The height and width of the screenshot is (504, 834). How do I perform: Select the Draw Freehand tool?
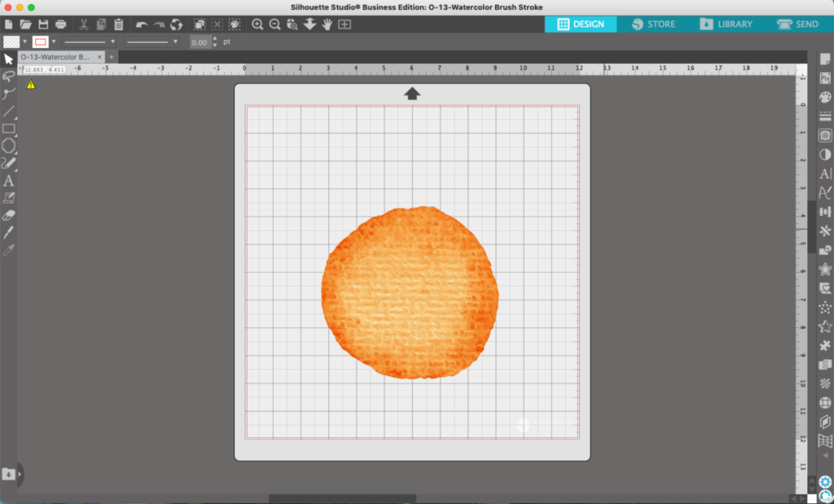[x=8, y=163]
